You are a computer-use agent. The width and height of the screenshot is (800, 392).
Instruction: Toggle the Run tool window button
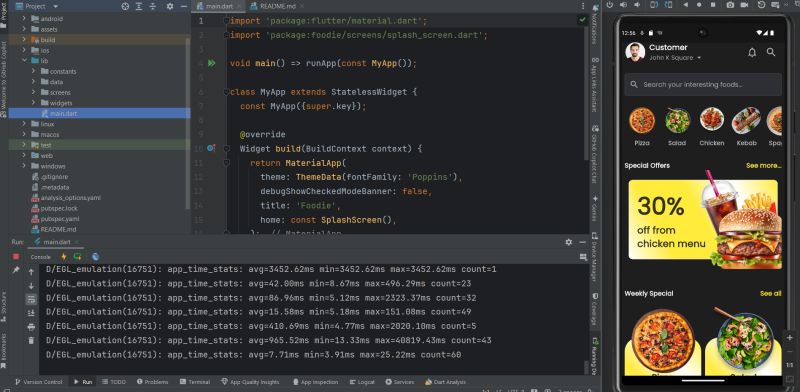83,382
